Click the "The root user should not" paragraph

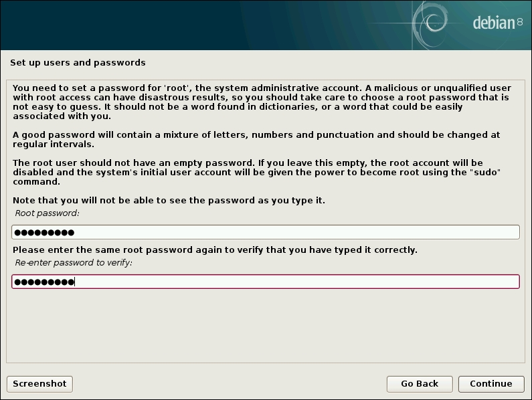click(x=256, y=172)
